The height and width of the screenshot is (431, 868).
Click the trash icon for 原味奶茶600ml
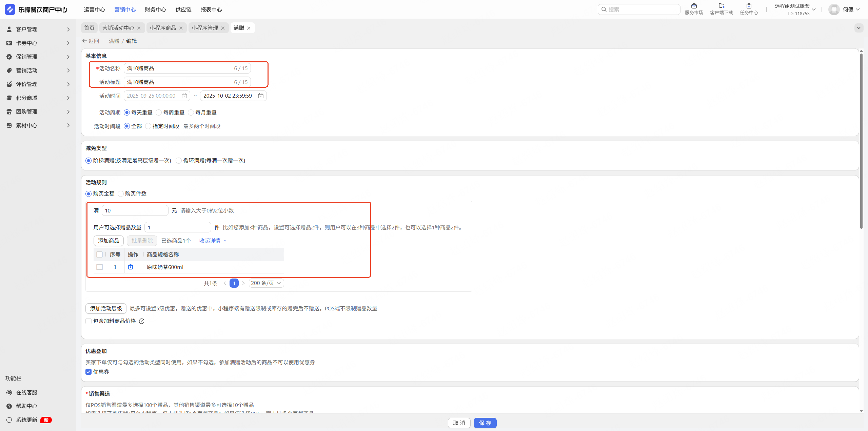130,267
